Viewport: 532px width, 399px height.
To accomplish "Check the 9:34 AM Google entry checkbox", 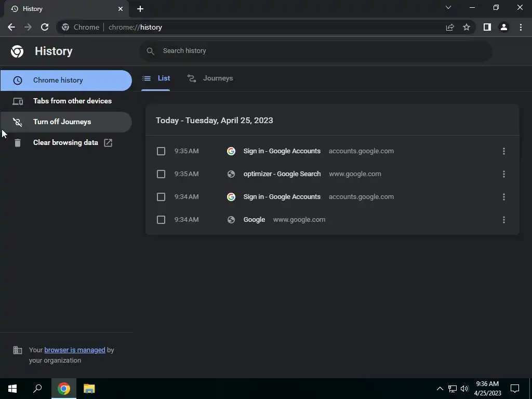I will [161, 220].
